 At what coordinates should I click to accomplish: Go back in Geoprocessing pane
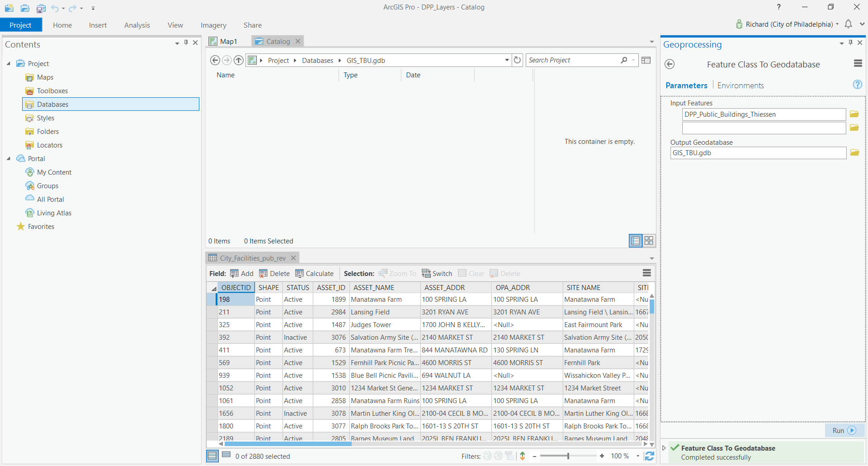coord(670,64)
